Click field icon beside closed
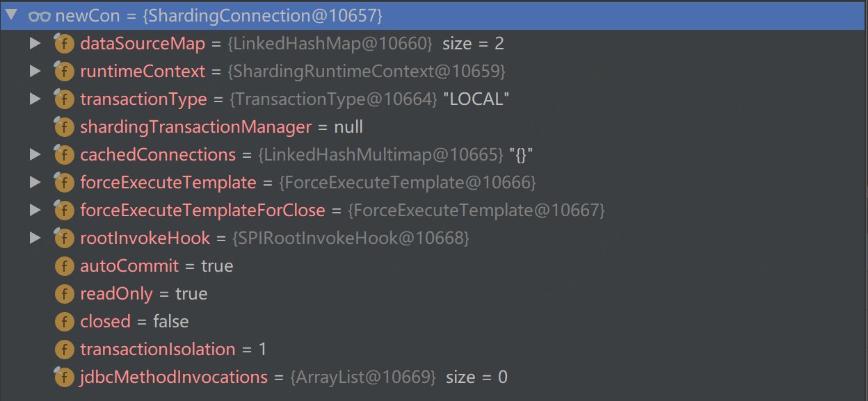Screen dimensions: 868x401 [64, 322]
